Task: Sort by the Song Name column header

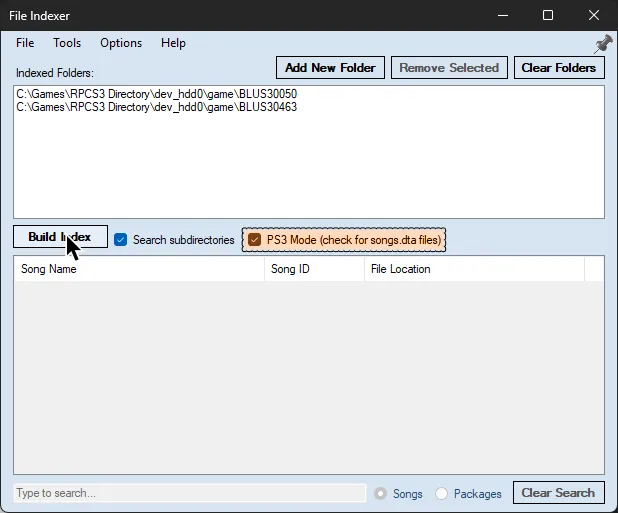Action: [139, 269]
